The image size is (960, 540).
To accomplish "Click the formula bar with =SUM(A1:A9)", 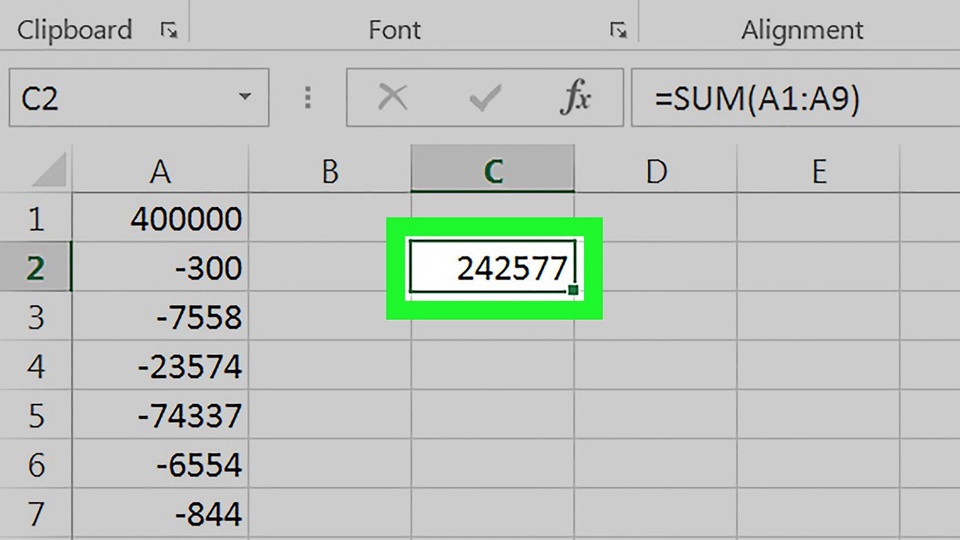I will point(790,98).
